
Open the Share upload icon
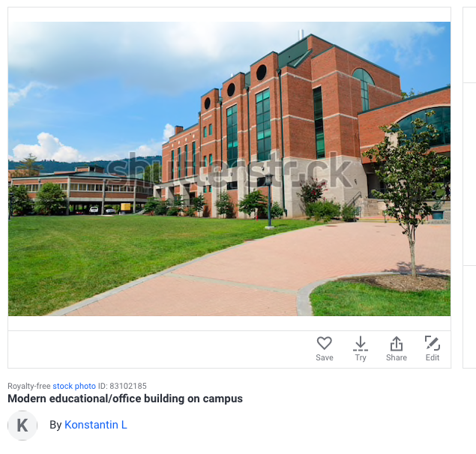click(396, 343)
